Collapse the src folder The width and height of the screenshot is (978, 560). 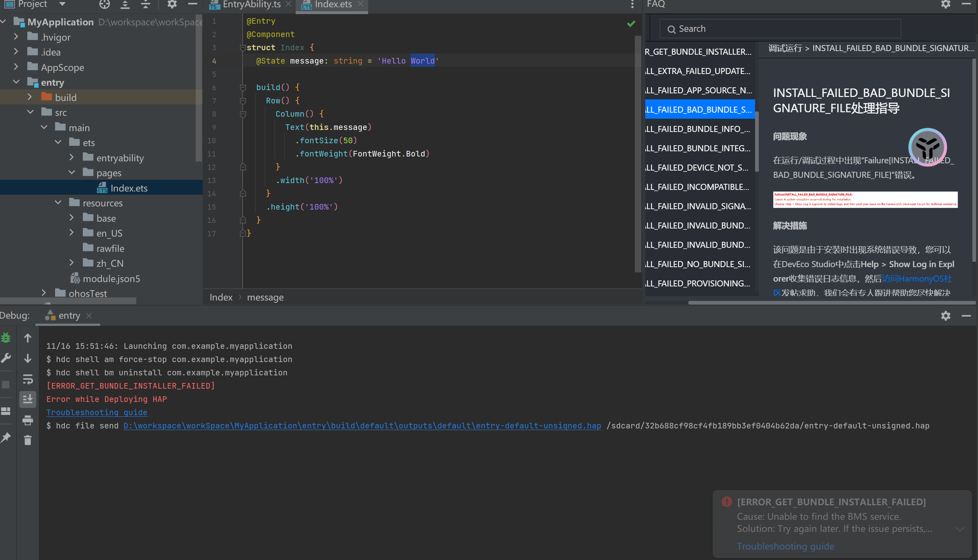point(30,112)
